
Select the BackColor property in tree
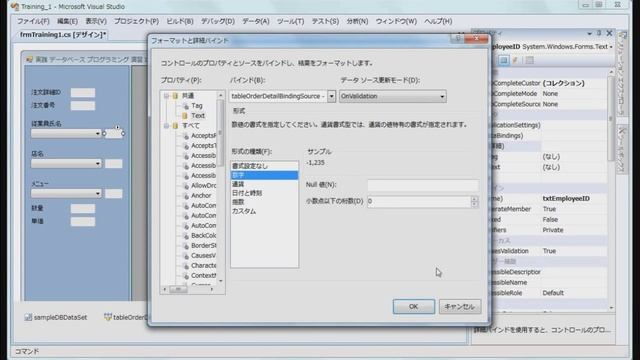(x=203, y=236)
